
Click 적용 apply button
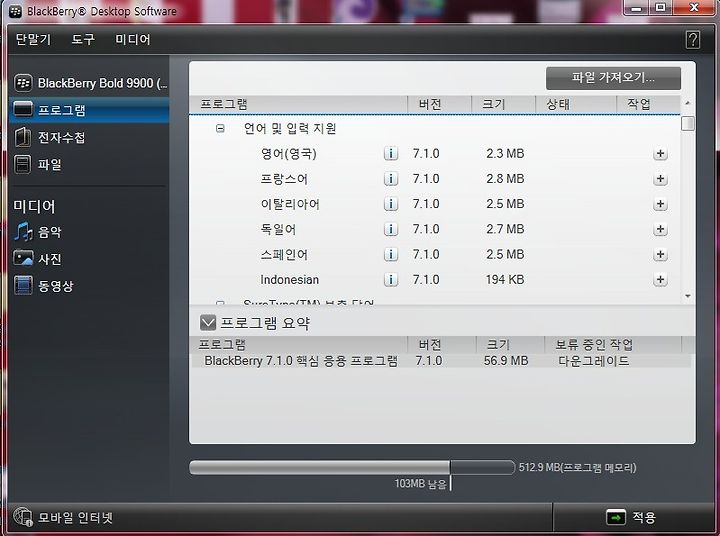631,518
